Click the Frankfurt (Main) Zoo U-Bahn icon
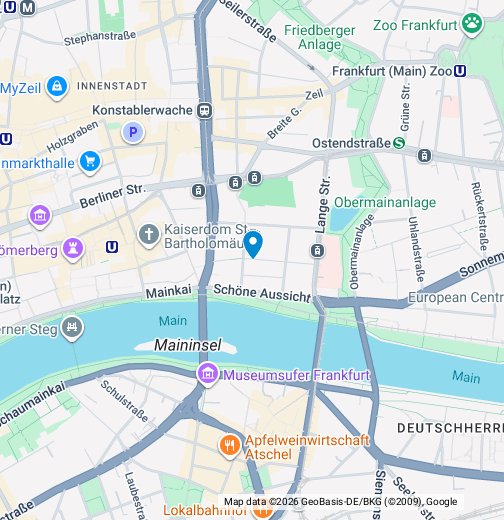The image size is (504, 520). pyautogui.click(x=460, y=71)
